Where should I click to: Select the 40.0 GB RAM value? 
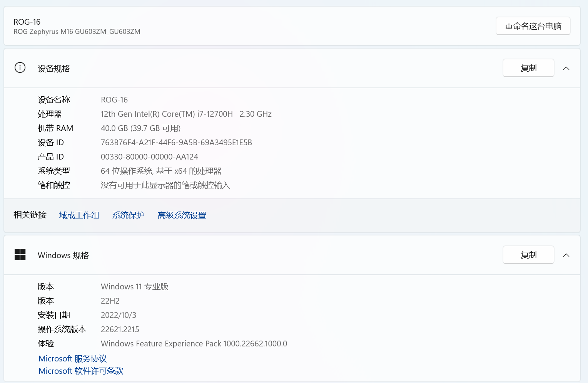click(x=141, y=128)
